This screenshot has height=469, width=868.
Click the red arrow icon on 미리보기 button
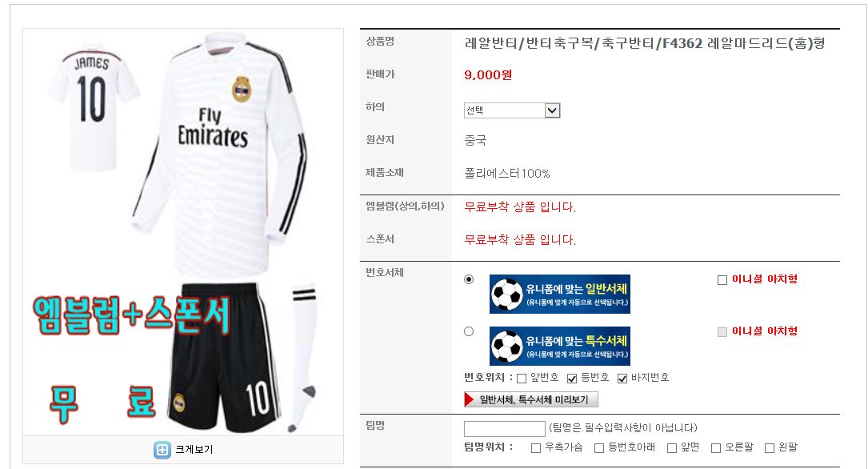tap(470, 399)
